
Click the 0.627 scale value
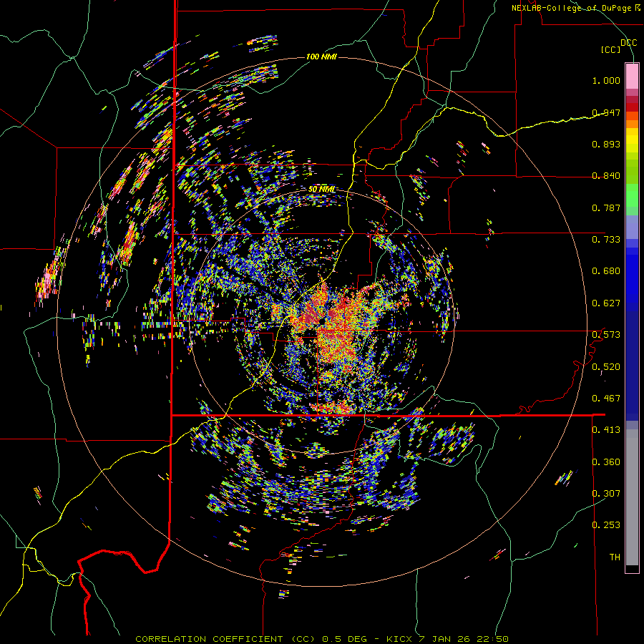(x=606, y=303)
